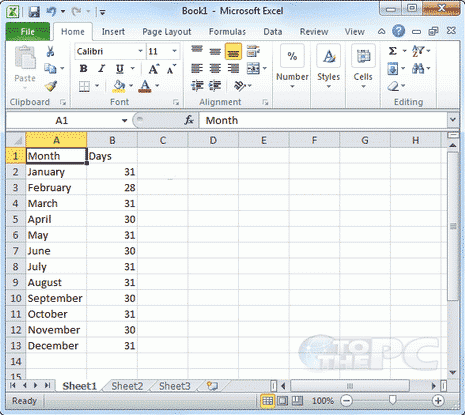Switch to the Insert tab
The image size is (465, 415).
113,32
